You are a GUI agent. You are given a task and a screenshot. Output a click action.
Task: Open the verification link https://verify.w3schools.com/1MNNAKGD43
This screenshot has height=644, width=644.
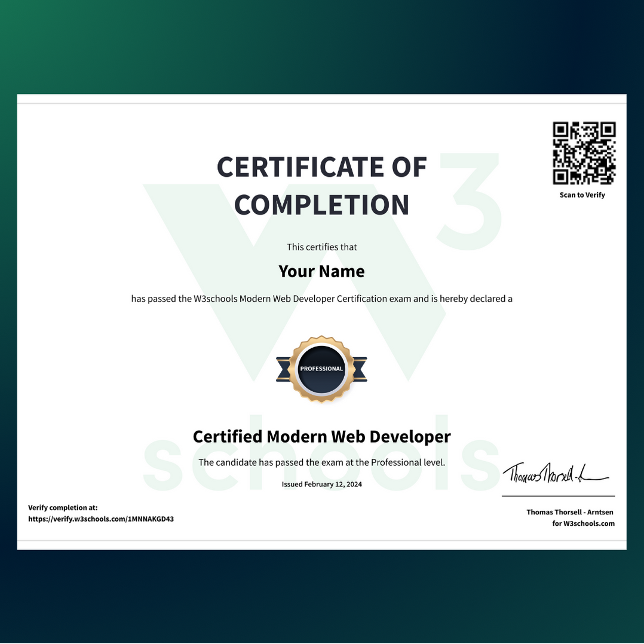(x=101, y=519)
